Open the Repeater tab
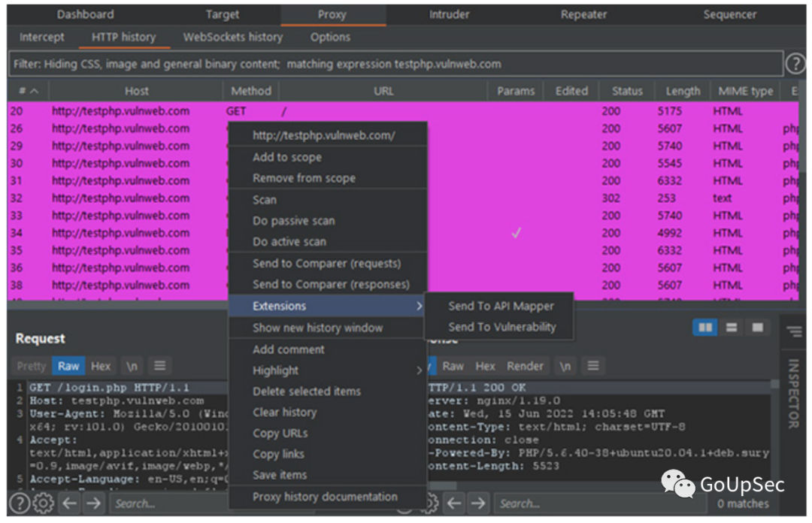Image resolution: width=812 pixels, height=523 pixels. [x=583, y=14]
